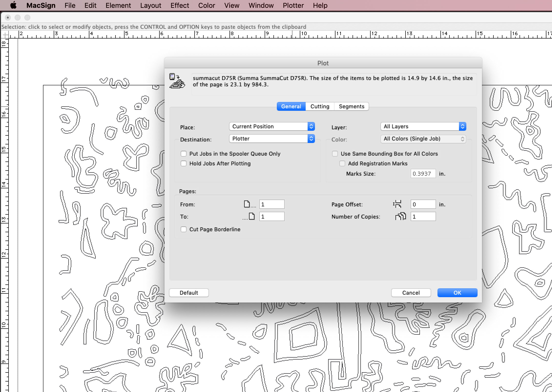Click the plotter description text in dialog
Screen dimensions: 552x392
[x=333, y=81]
